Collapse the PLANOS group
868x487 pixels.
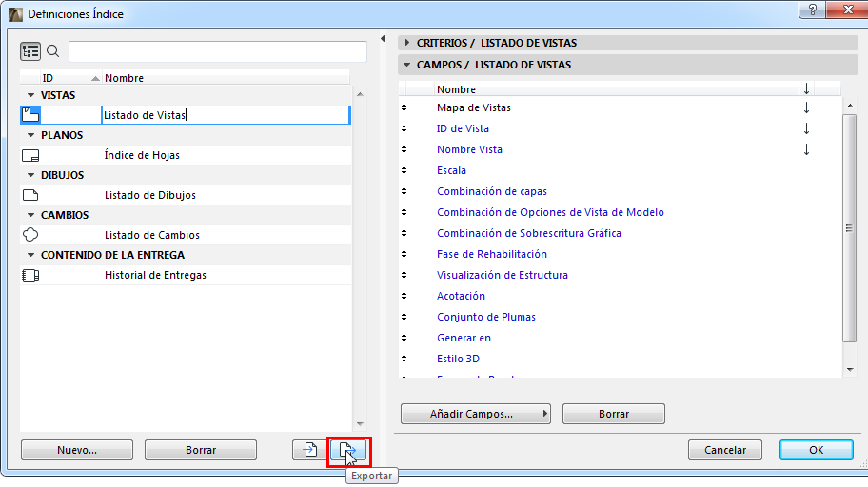31,135
